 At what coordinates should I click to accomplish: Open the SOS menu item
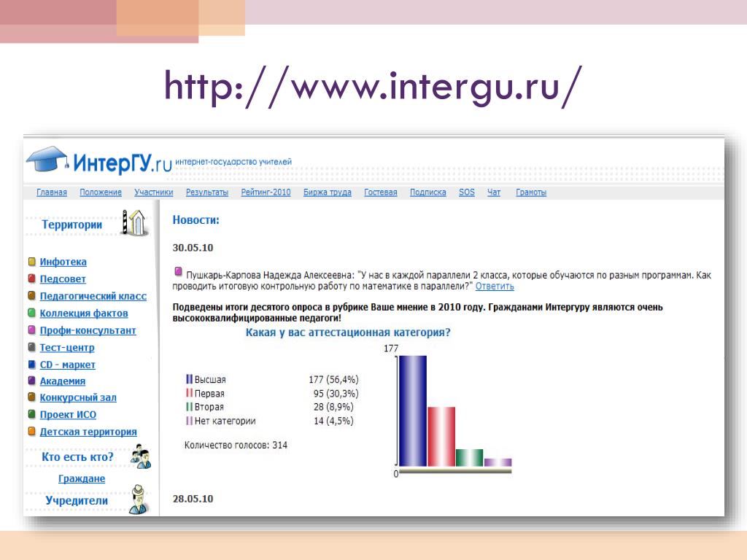pos(467,192)
